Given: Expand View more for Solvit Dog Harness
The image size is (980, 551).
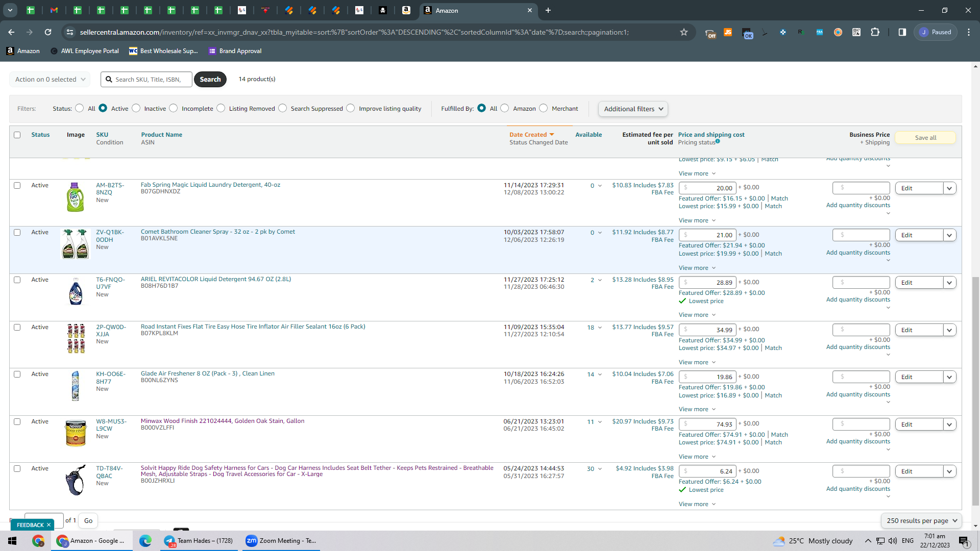Looking at the screenshot, I should (x=697, y=504).
